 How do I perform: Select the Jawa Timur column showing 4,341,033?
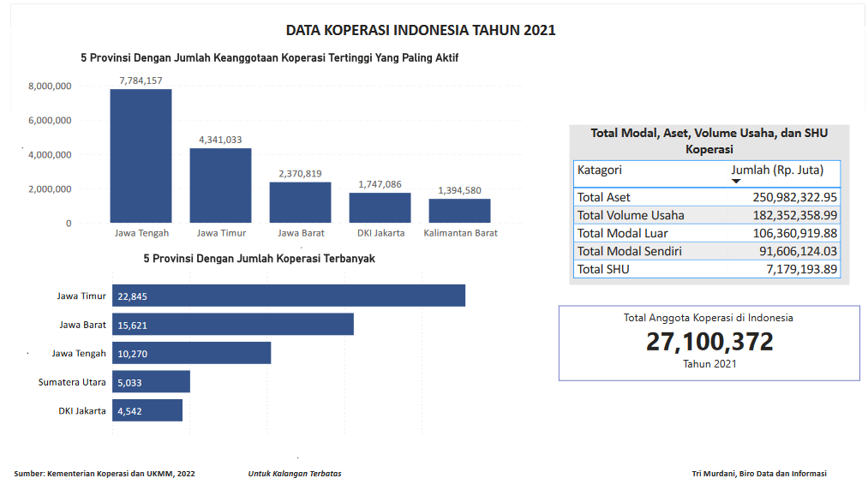click(x=220, y=185)
